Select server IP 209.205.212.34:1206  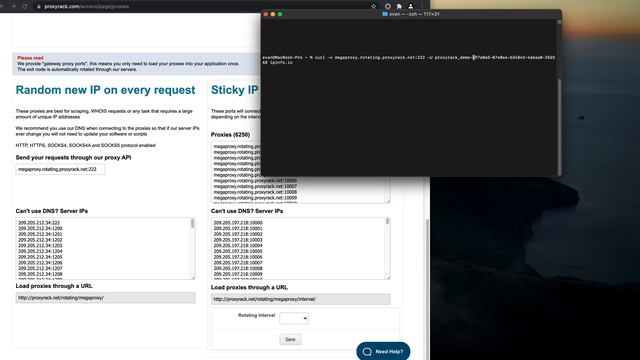pos(40,263)
